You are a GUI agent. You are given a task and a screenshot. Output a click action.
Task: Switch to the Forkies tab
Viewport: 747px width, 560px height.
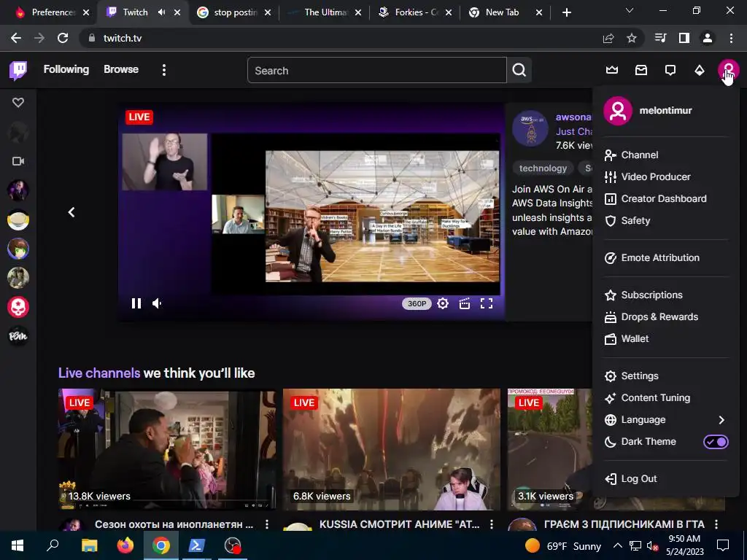(414, 12)
